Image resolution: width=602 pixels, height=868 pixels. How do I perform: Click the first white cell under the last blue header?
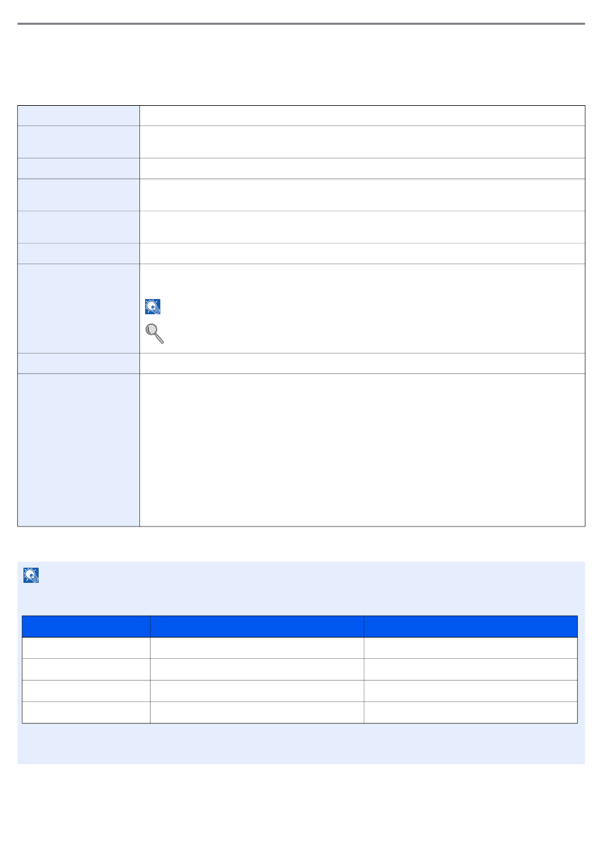click(471, 648)
